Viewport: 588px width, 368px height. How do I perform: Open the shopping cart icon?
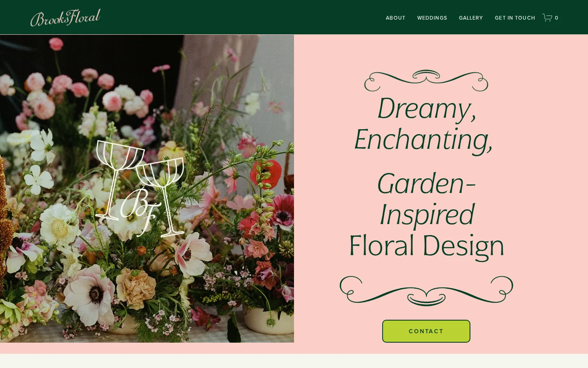pyautogui.click(x=547, y=18)
